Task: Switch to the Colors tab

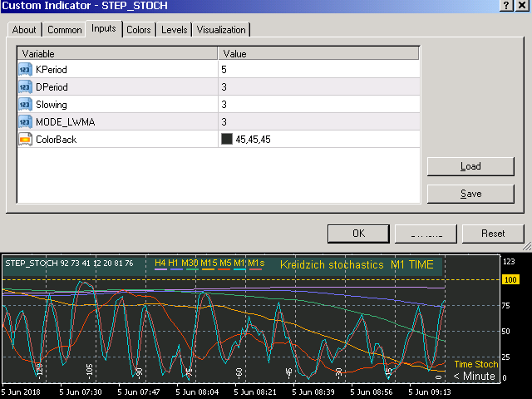Action: click(139, 30)
